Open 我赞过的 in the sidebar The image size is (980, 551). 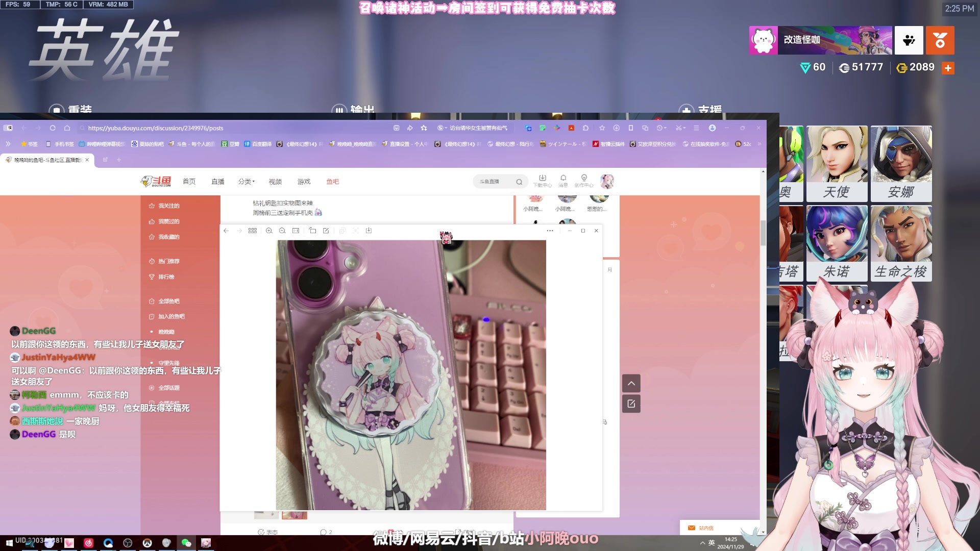(164, 221)
